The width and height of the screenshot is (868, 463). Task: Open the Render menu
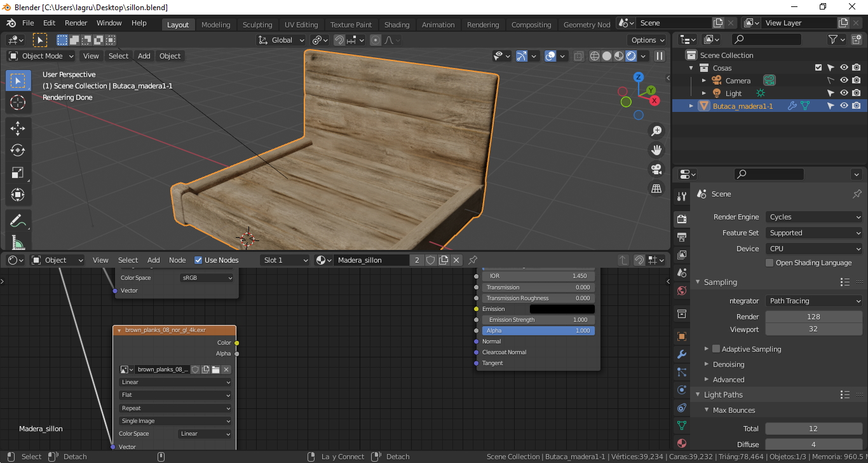tap(76, 23)
